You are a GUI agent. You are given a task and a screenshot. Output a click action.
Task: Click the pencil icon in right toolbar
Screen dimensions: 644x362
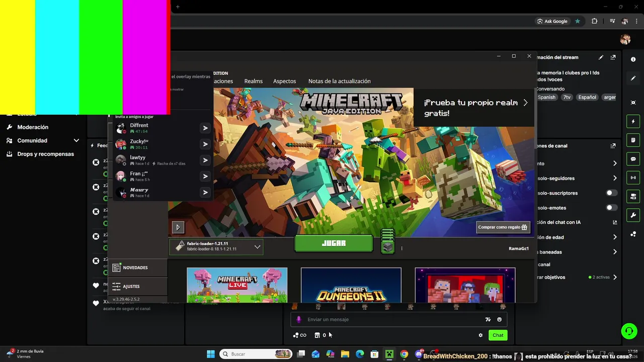point(633,78)
